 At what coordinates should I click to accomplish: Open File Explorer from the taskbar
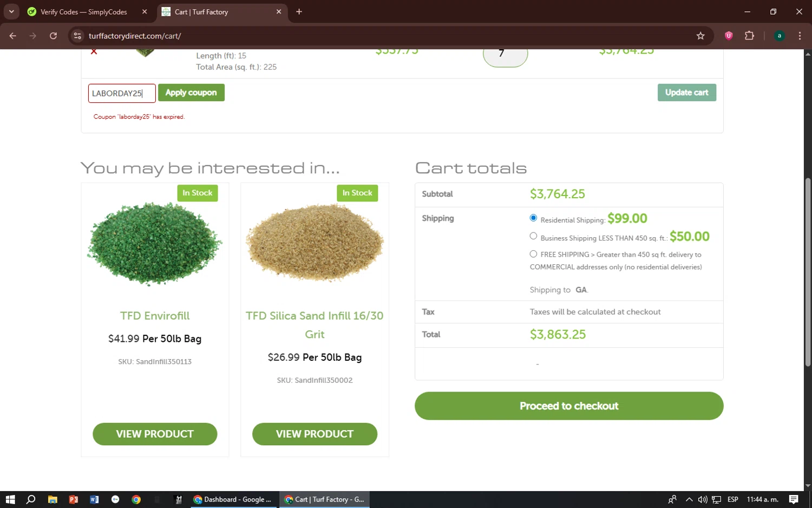53,499
